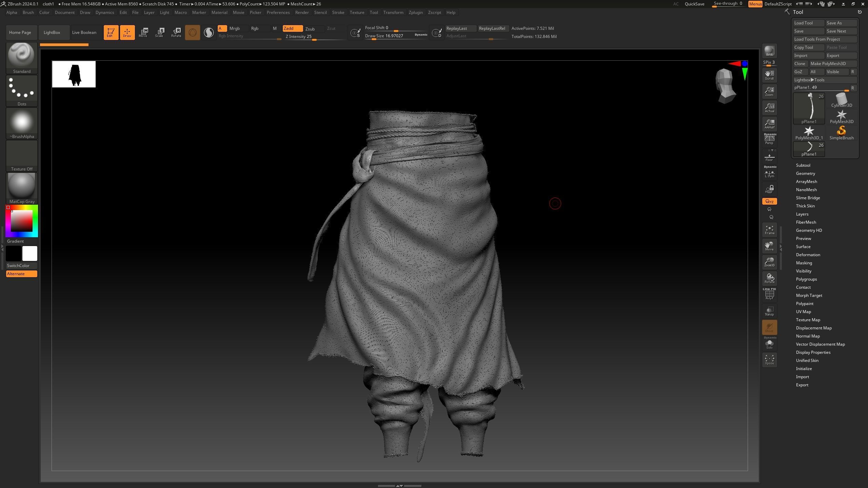The width and height of the screenshot is (868, 488).
Task: Activate the Move gizmo tool
Action: click(143, 33)
